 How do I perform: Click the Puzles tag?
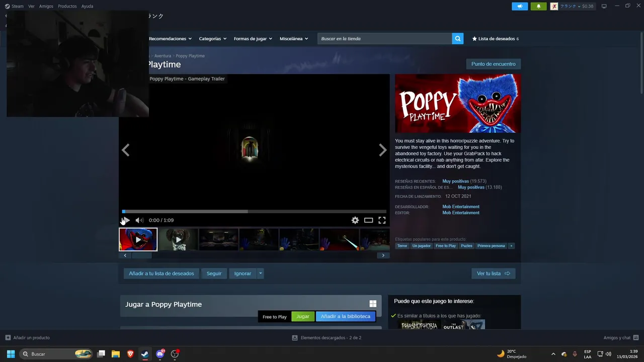467,246
